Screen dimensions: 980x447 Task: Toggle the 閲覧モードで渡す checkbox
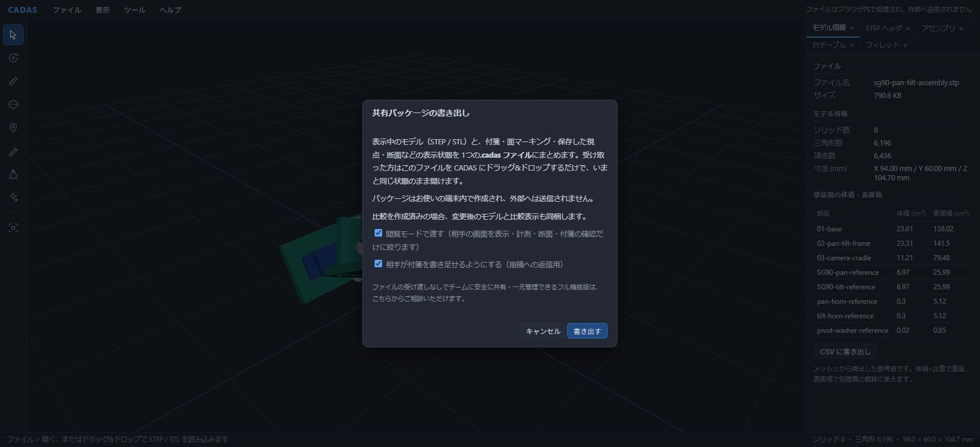tap(378, 233)
